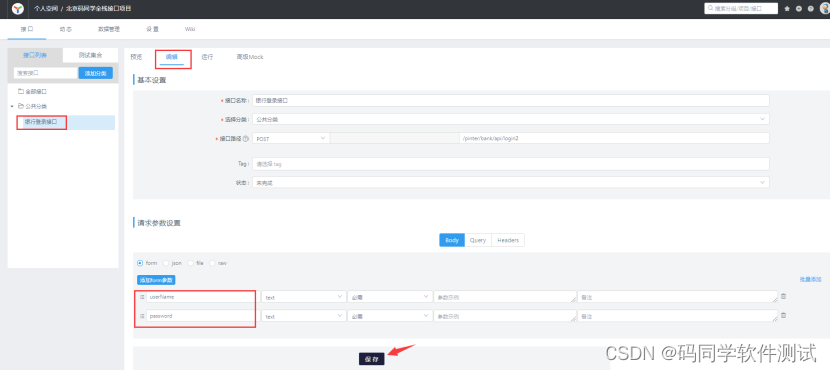Click the base path field beside POST

(x=394, y=139)
